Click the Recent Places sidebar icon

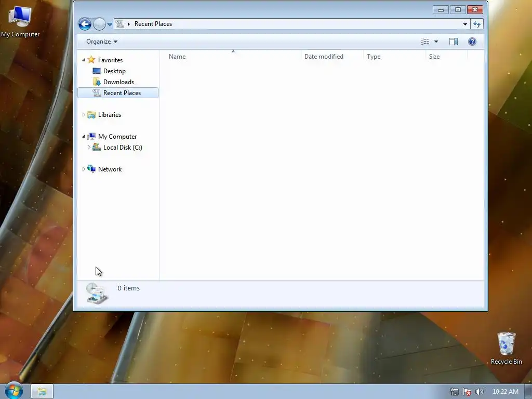[97, 92]
